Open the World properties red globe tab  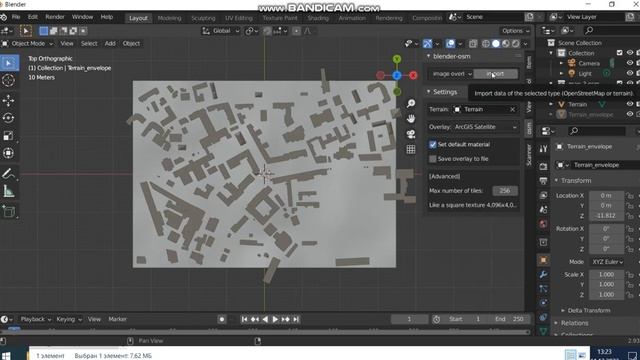coord(543,224)
